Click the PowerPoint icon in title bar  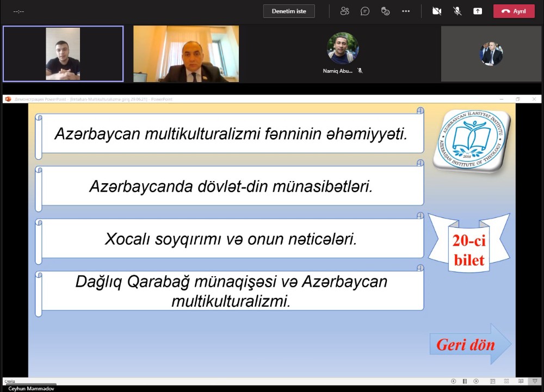[x=8, y=99]
